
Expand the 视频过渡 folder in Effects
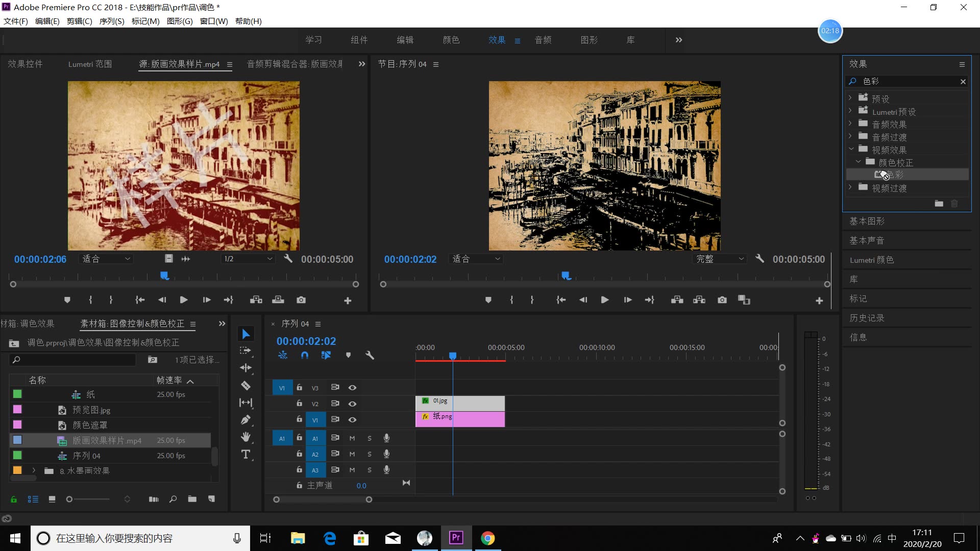(x=850, y=188)
